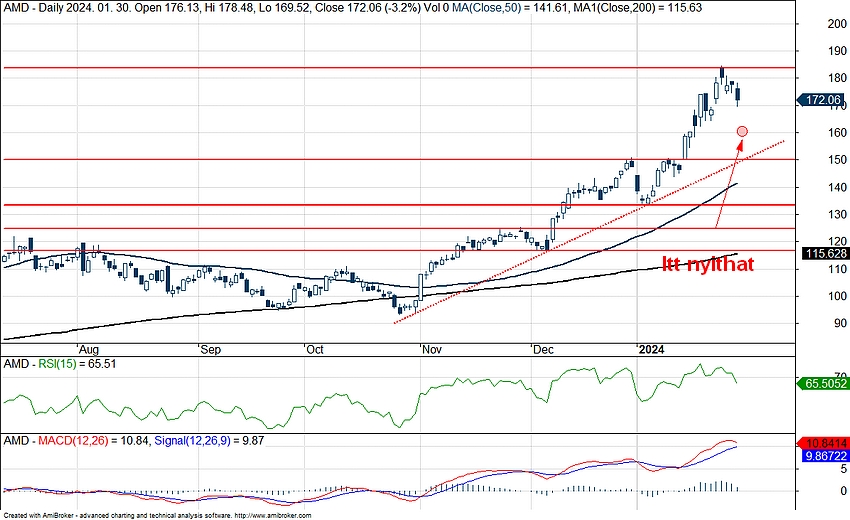The width and height of the screenshot is (850, 520).
Task: Select the 65.5052 RSI value label
Action: pyautogui.click(x=823, y=384)
